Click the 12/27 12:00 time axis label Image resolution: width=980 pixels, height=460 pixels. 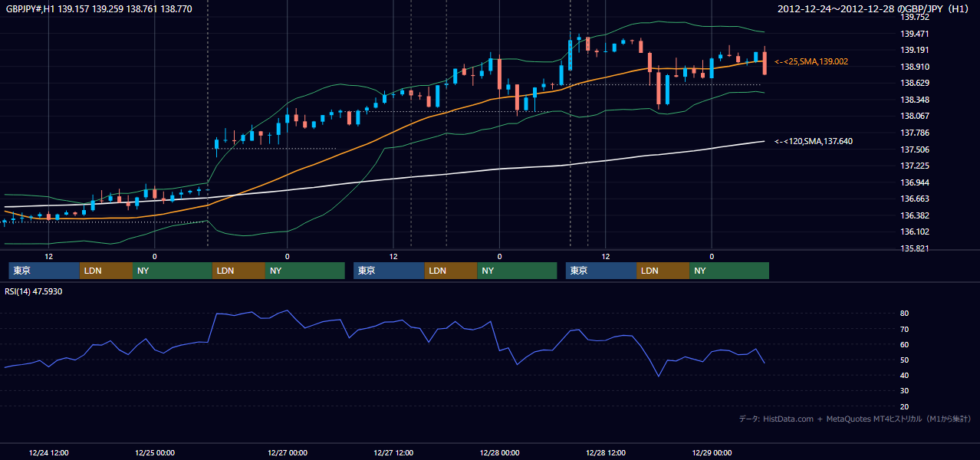coord(393,452)
